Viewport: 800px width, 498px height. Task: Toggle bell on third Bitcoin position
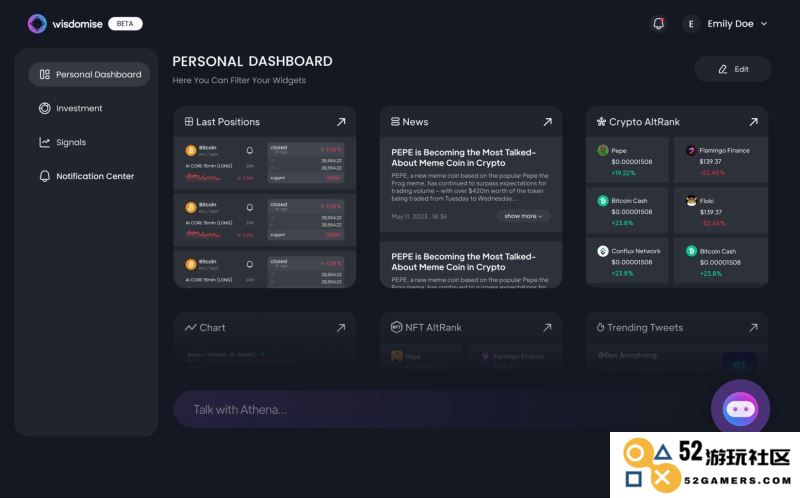tap(249, 264)
